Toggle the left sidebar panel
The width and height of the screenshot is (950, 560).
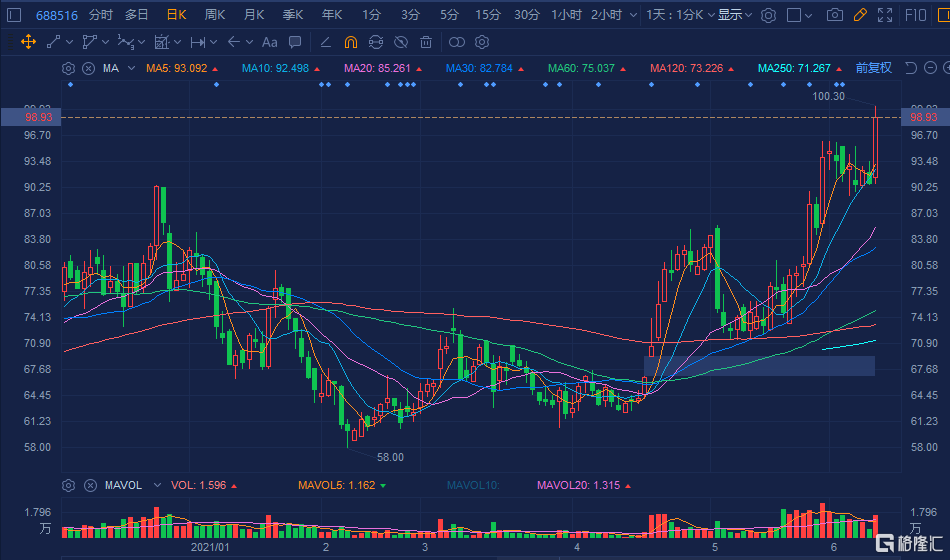coord(13,15)
